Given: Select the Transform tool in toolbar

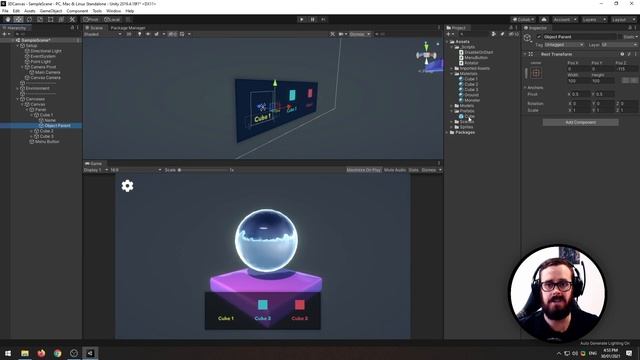Looking at the screenshot, I should click(x=61, y=19).
